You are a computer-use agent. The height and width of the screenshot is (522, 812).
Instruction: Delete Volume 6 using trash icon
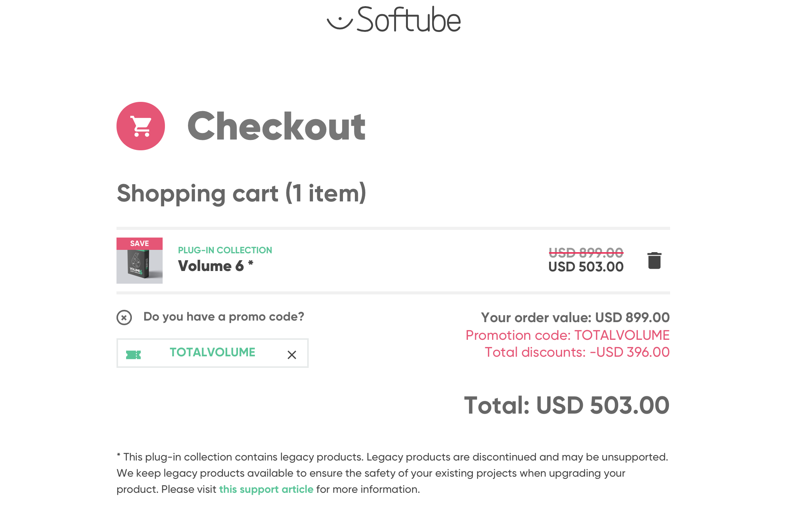654,261
